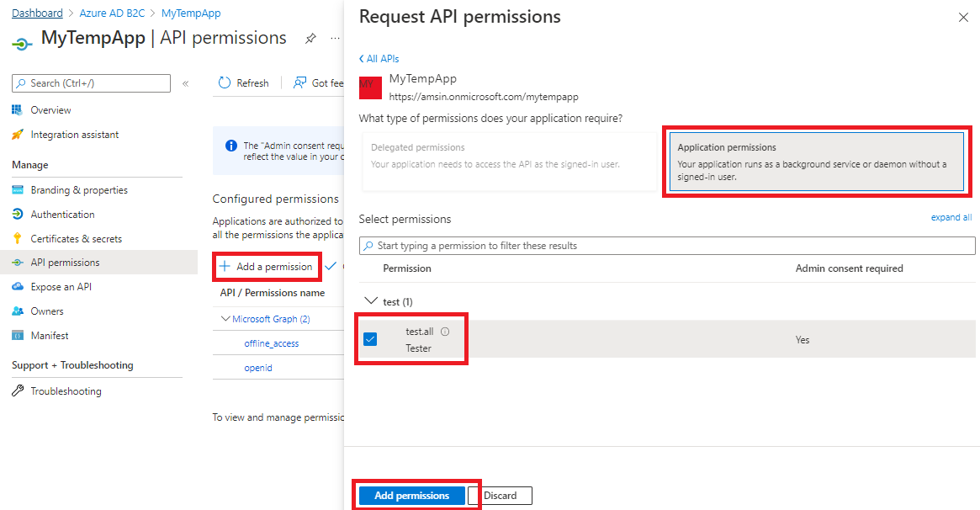Image resolution: width=980 pixels, height=510 pixels.
Task: Click the Owners people icon
Action: click(x=17, y=311)
